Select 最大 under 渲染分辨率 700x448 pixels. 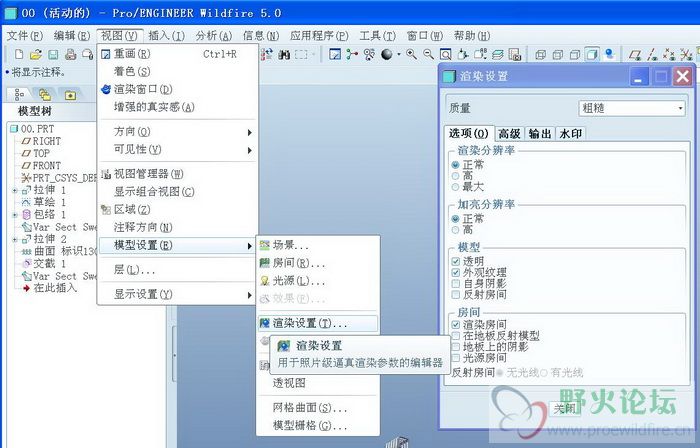click(x=455, y=187)
